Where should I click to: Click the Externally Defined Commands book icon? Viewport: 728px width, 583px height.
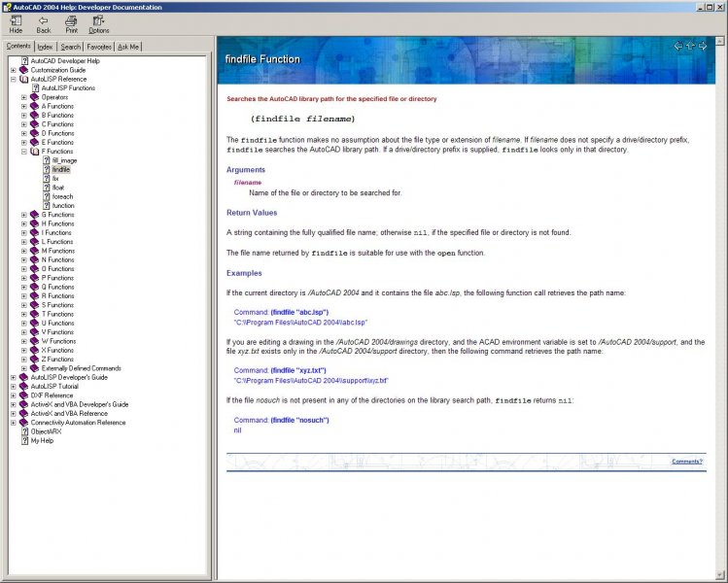34,368
